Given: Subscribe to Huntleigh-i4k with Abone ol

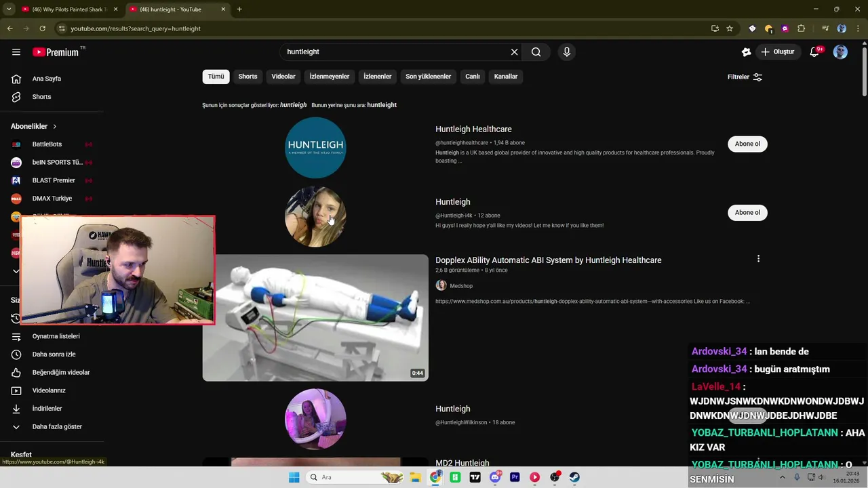Looking at the screenshot, I should pyautogui.click(x=747, y=212).
